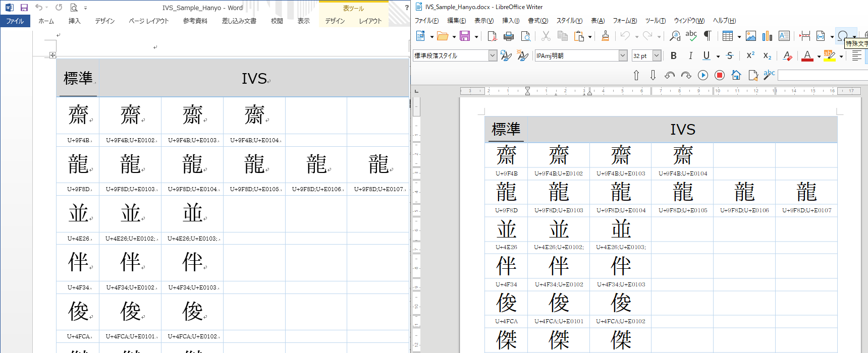Viewport: 868px width, 353px height.
Task: Click the Insert Table grid icon
Action: [x=727, y=36]
